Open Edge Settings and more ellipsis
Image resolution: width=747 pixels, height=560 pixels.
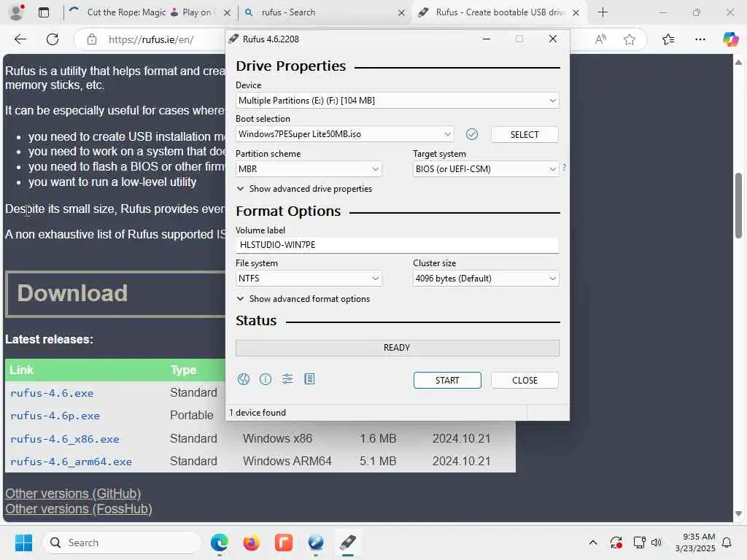coord(700,39)
